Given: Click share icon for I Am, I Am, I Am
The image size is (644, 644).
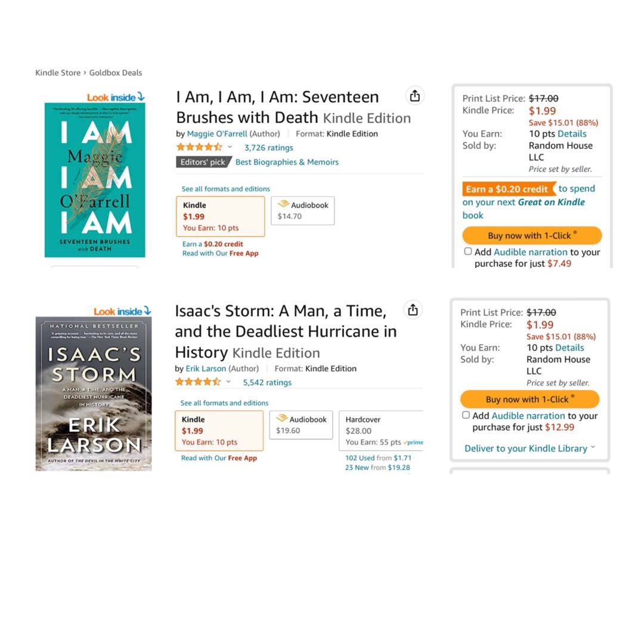Looking at the screenshot, I should 415,95.
